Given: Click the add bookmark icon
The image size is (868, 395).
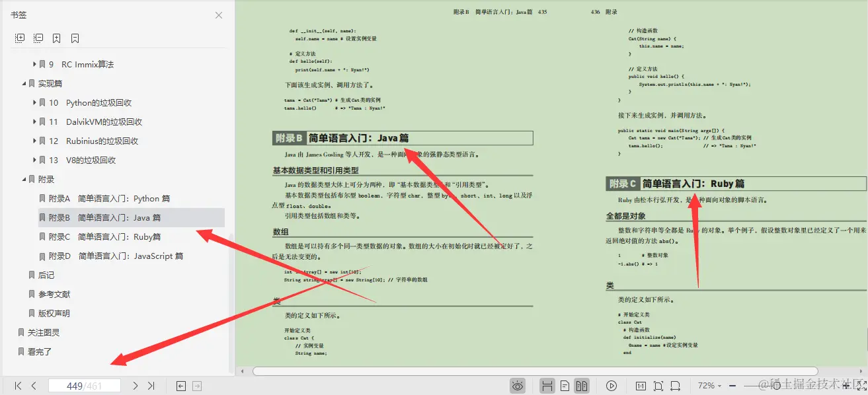Looking at the screenshot, I should (56, 38).
